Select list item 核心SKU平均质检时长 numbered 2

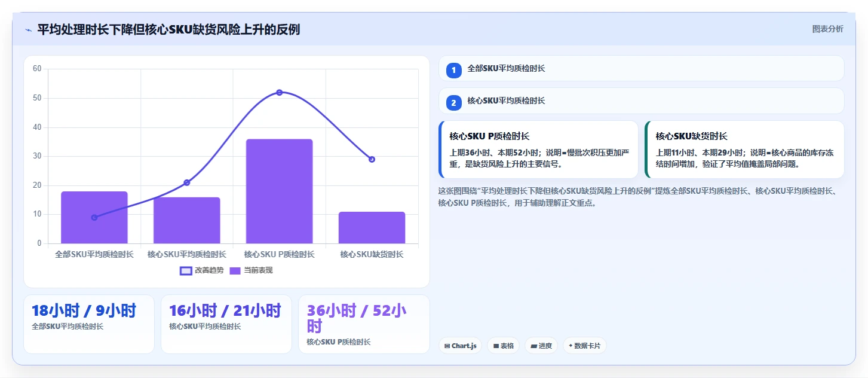[641, 100]
